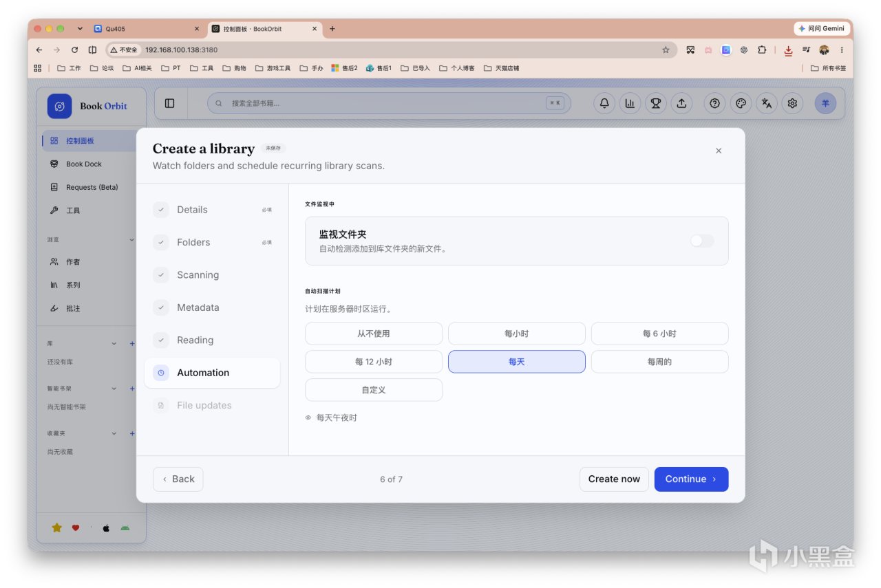Go to the Reading step
Viewport: 881px width, 588px height.
coord(212,340)
